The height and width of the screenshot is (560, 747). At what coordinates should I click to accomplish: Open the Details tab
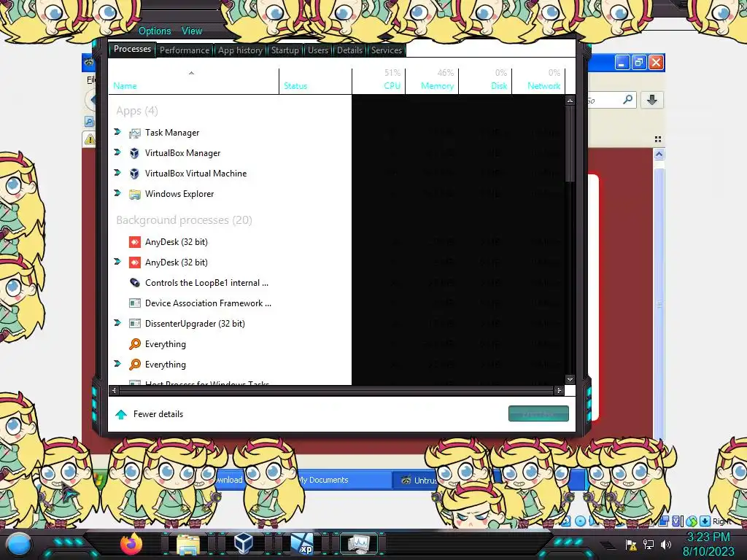coord(349,50)
